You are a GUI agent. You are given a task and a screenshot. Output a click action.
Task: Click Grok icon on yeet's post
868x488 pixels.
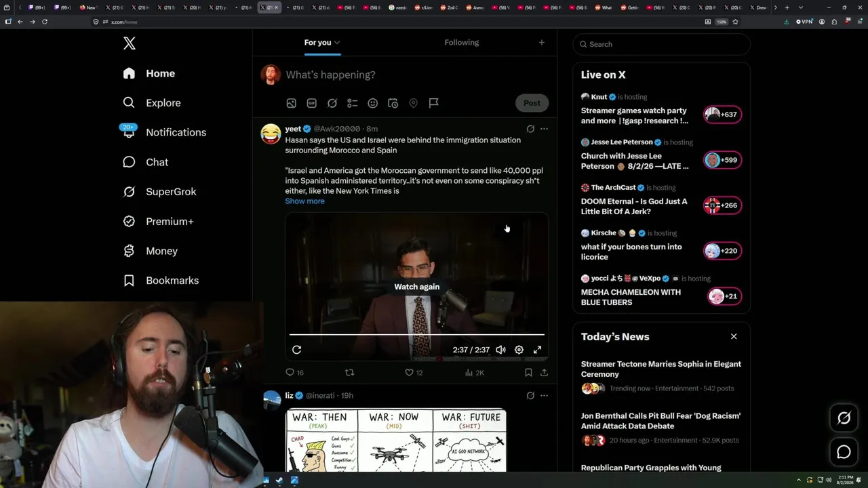530,129
